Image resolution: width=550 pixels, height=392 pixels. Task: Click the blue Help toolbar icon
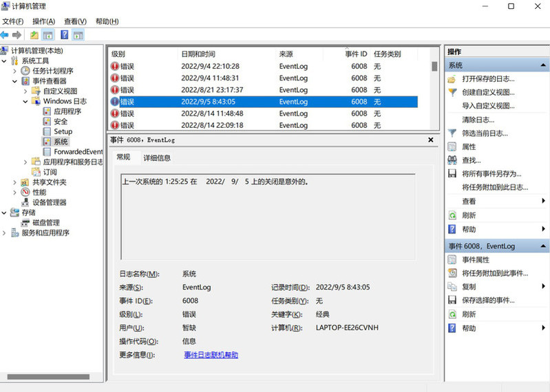(64, 35)
